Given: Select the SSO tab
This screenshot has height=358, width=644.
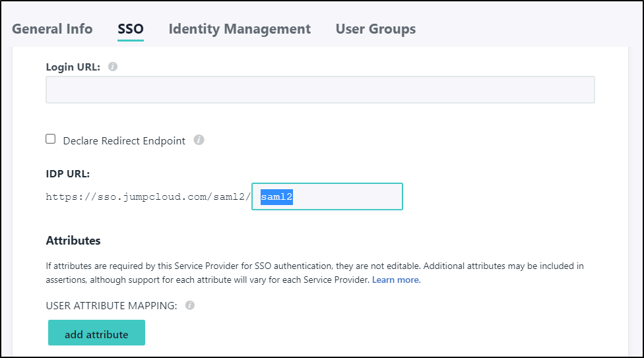Looking at the screenshot, I should (x=131, y=29).
